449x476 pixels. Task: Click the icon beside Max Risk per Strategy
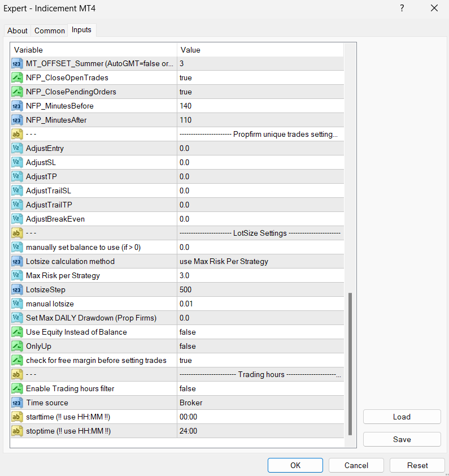coord(17,275)
